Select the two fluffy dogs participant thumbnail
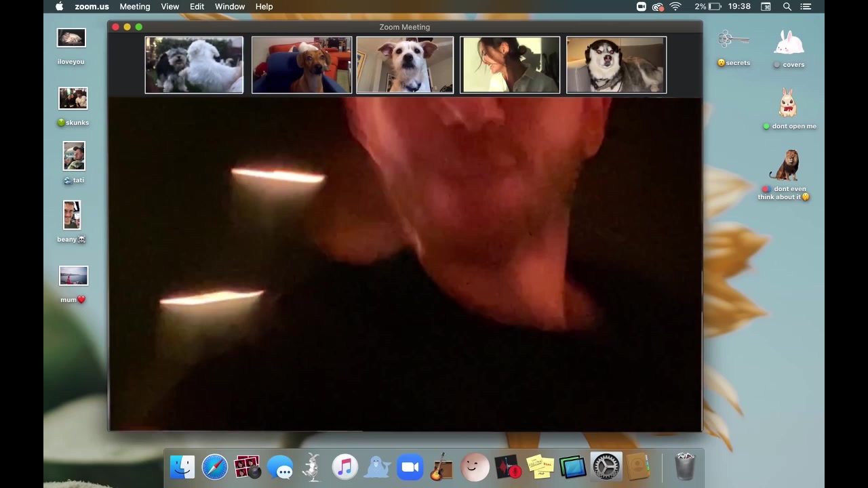The width and height of the screenshot is (868, 488). (194, 65)
